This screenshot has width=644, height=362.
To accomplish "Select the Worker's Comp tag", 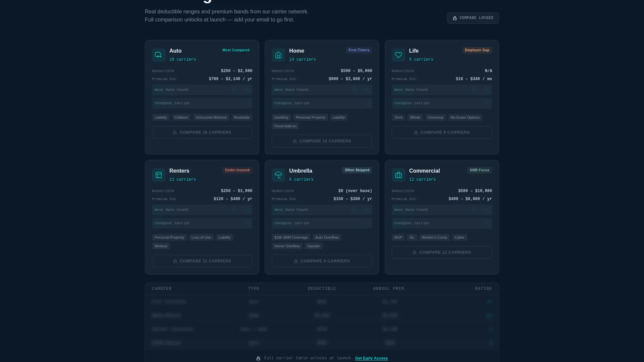I will coord(434,237).
